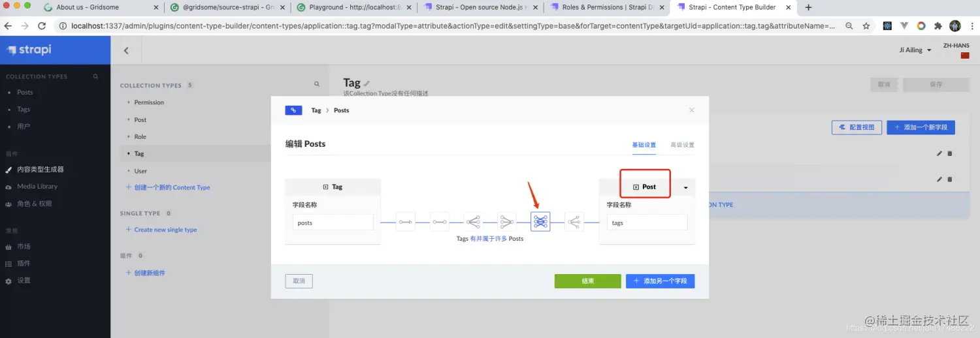Click search icon in content-type list panel
This screenshot has width=980, height=338.
point(317,84)
